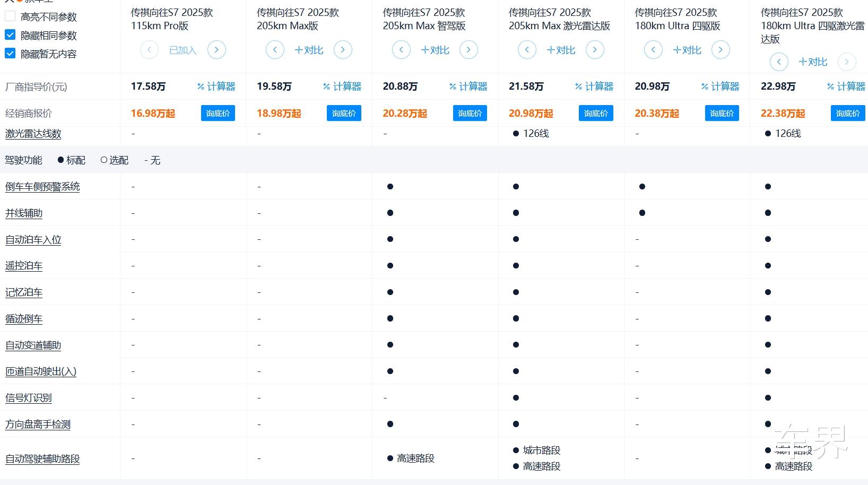Click dealer price 16.98万起

[153, 113]
